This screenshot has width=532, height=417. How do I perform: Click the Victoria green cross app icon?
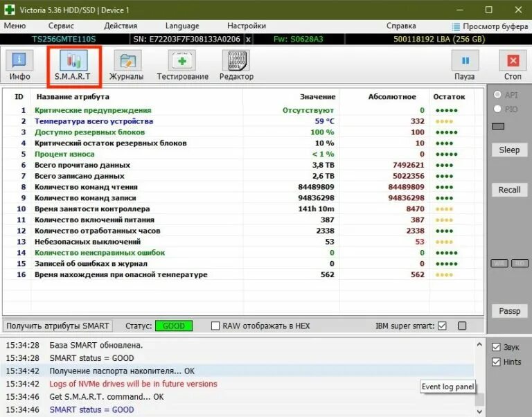point(10,10)
